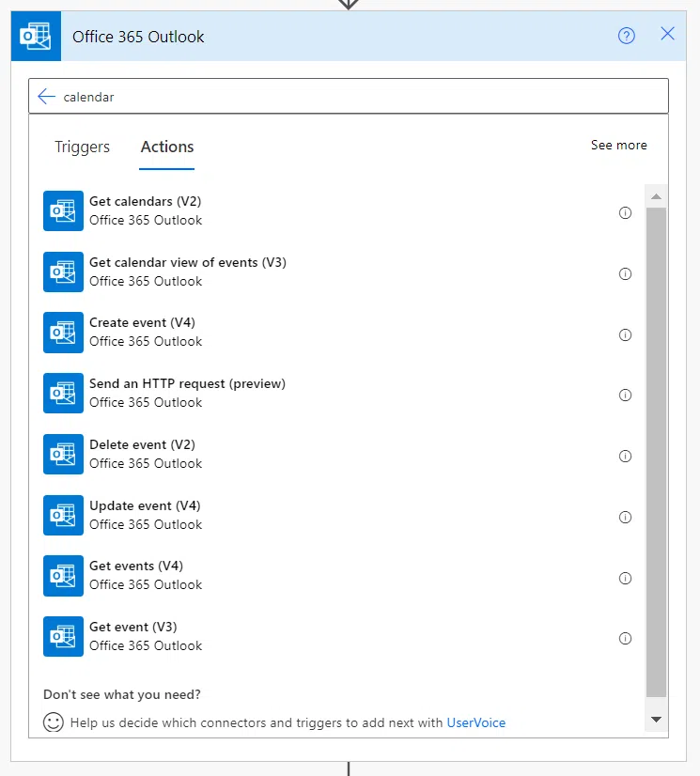Click the Create event (V4) Outlook icon
The width and height of the screenshot is (700, 776).
[x=63, y=333]
